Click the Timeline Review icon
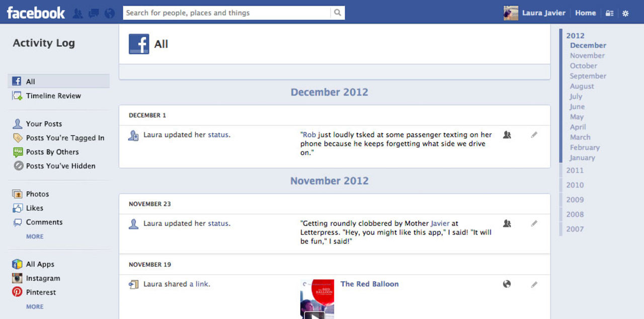Viewport: 644px width, 319px height. click(17, 96)
